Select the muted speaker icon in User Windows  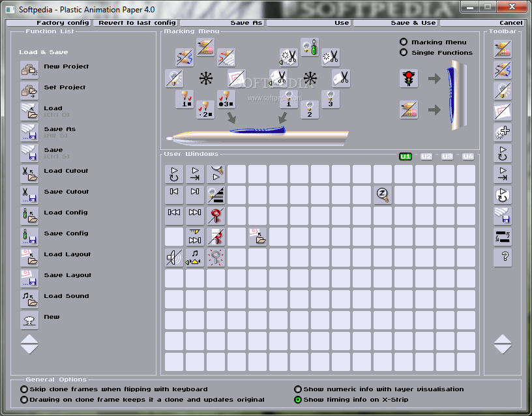click(x=174, y=258)
